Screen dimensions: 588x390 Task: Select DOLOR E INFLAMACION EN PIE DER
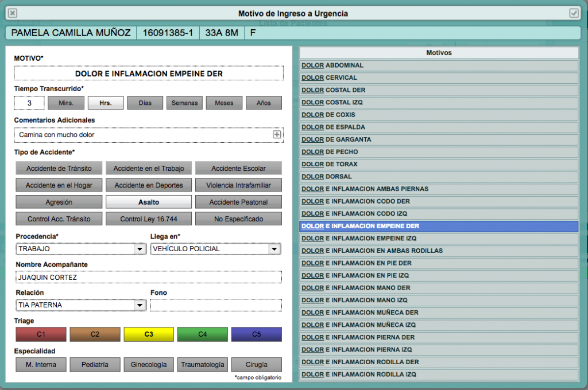pos(439,263)
